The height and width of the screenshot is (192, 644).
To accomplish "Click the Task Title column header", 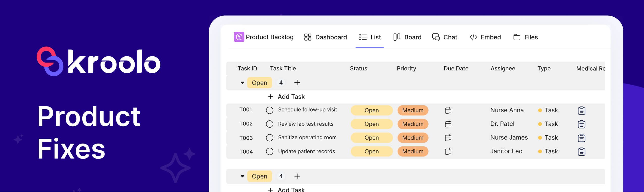I will [283, 68].
